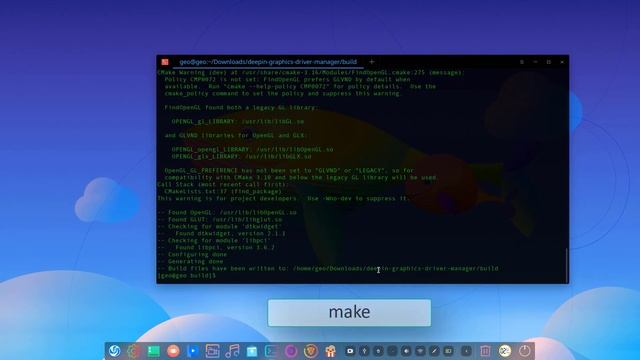
Task: Click the 'Configuring done' line
Action: click(192, 254)
